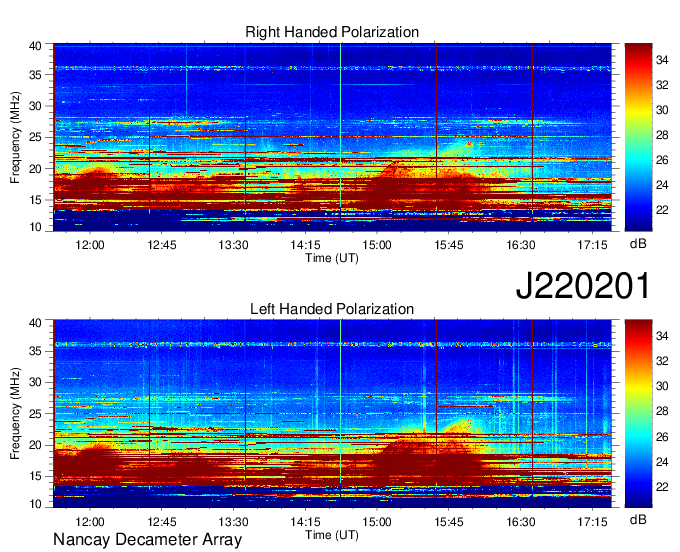Click the 12:45 time tick on Right Handed plot
Screen dimensions: 680x552
click(x=162, y=245)
